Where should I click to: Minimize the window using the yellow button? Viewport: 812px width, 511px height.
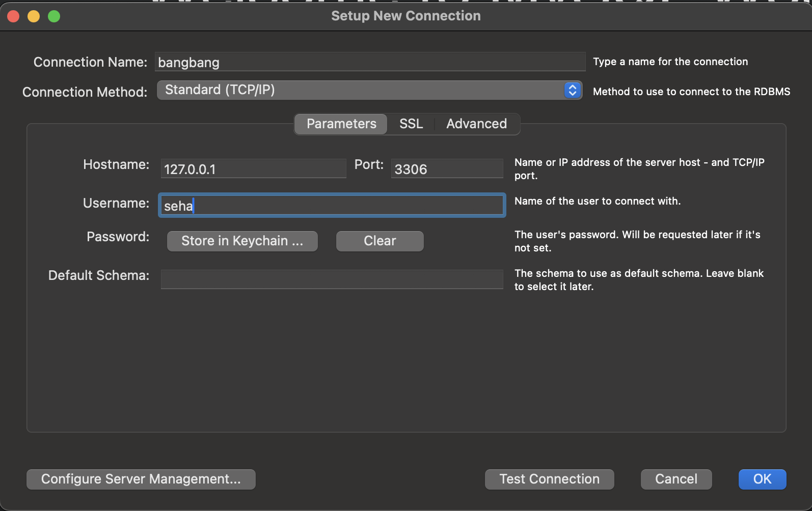(x=34, y=16)
